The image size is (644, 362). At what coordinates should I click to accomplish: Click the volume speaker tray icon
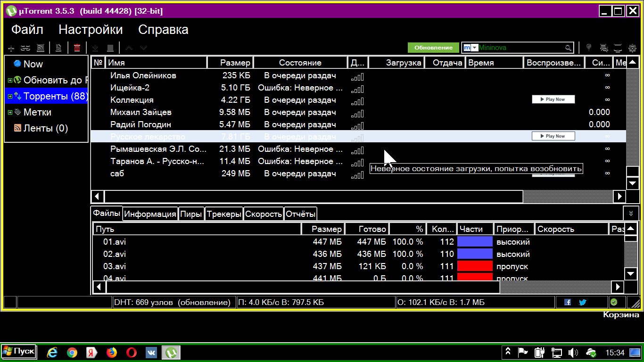click(x=573, y=352)
